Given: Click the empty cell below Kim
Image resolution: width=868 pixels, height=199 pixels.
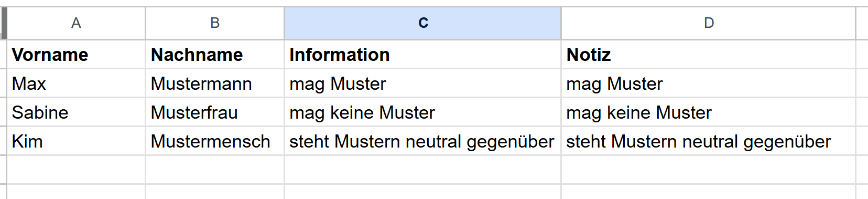Looking at the screenshot, I should pyautogui.click(x=76, y=170).
